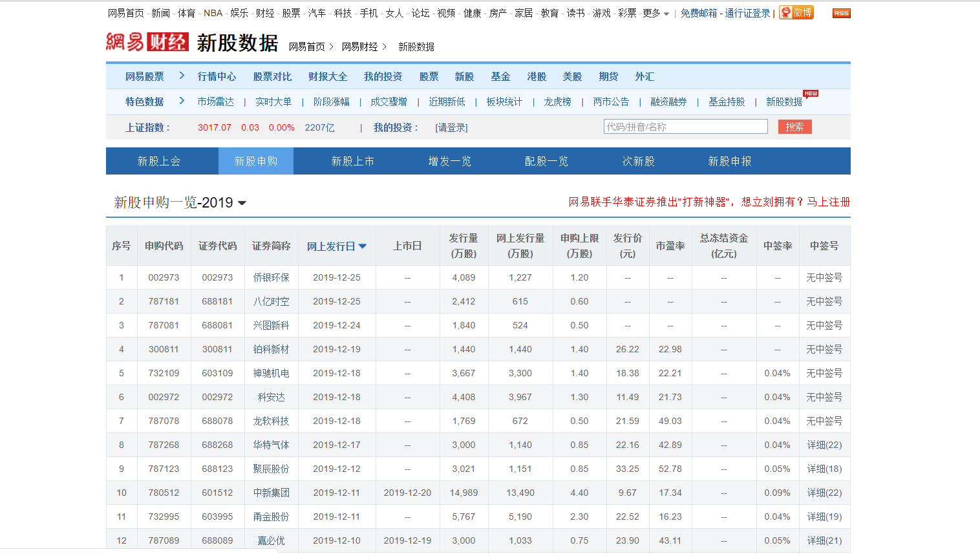Open the 配股一览 tab
The height and width of the screenshot is (554, 980).
pyautogui.click(x=546, y=161)
